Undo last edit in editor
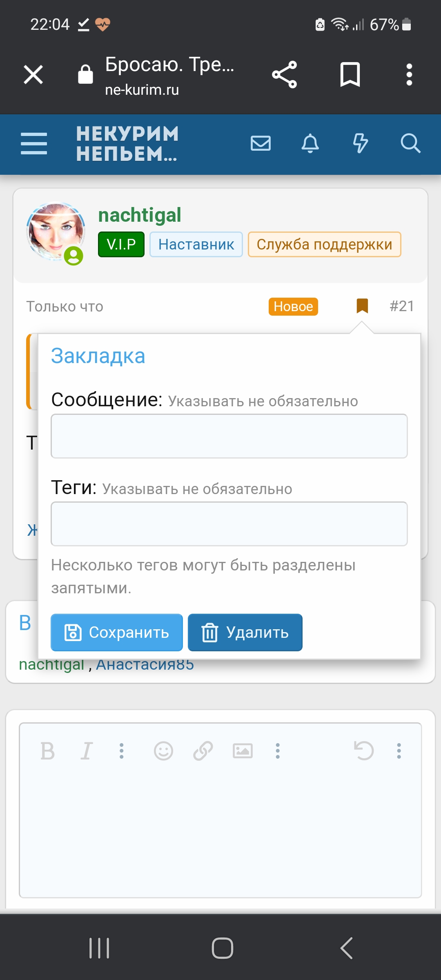Image resolution: width=441 pixels, height=980 pixels. (363, 751)
